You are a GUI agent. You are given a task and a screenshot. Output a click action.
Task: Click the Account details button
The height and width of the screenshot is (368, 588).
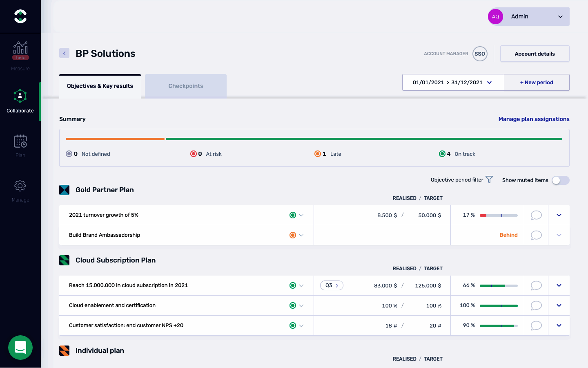pyautogui.click(x=535, y=54)
